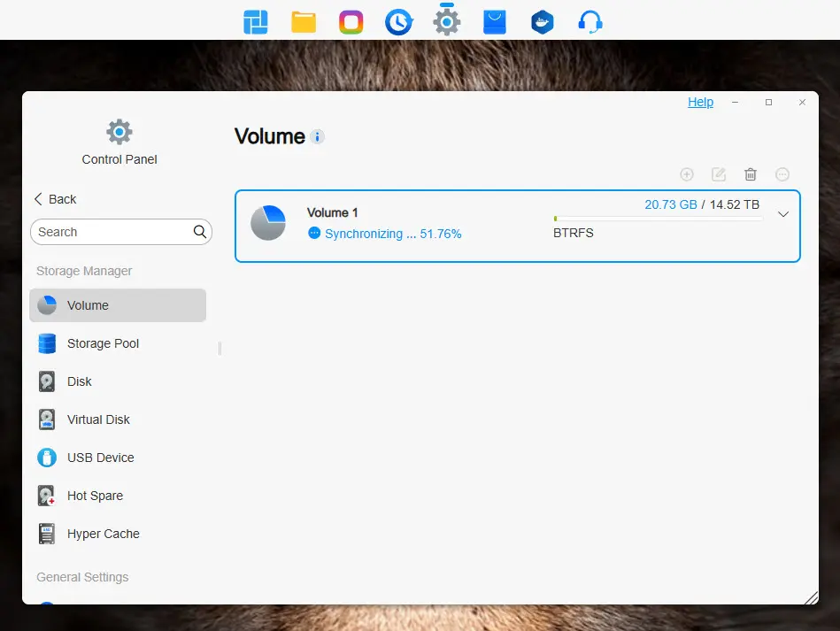Viewport: 840px width, 631px height.
Task: Close the Control Panel window
Action: [802, 103]
